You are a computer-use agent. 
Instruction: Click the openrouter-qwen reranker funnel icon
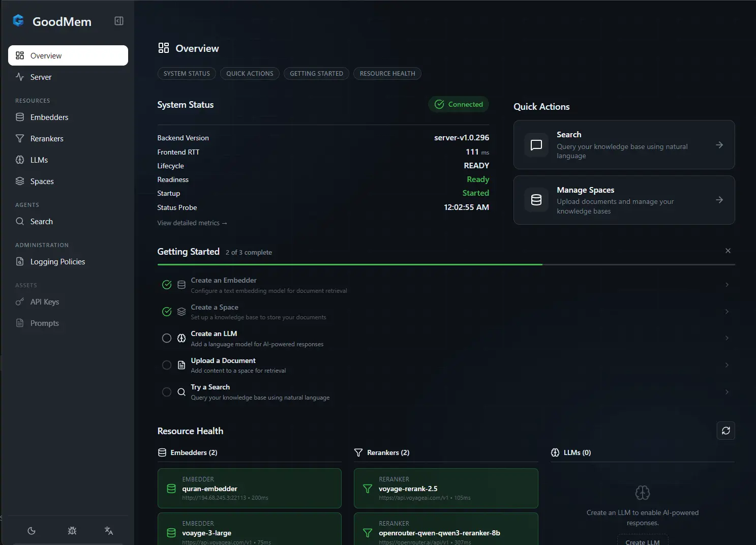[368, 533]
